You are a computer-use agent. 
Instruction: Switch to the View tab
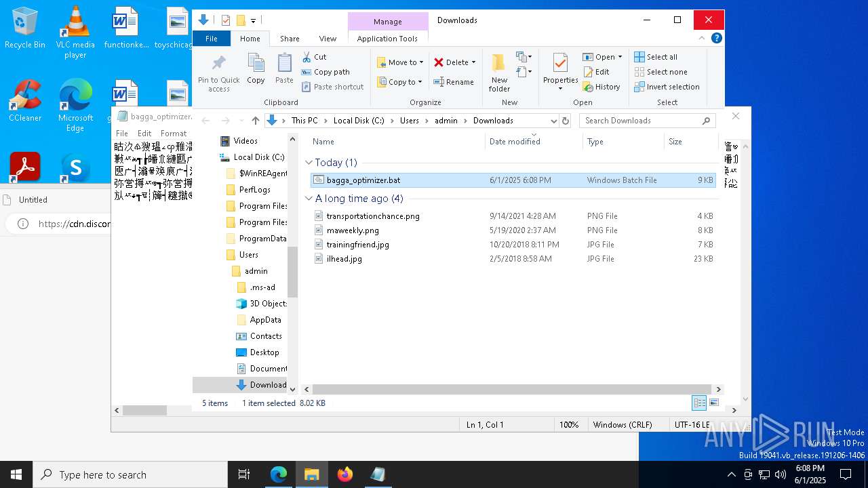click(328, 39)
